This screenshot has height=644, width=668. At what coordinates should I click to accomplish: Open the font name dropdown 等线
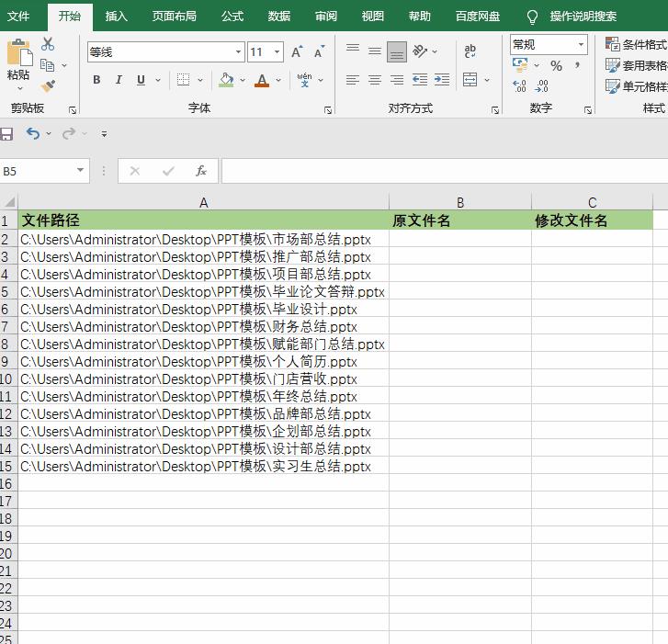(x=239, y=52)
